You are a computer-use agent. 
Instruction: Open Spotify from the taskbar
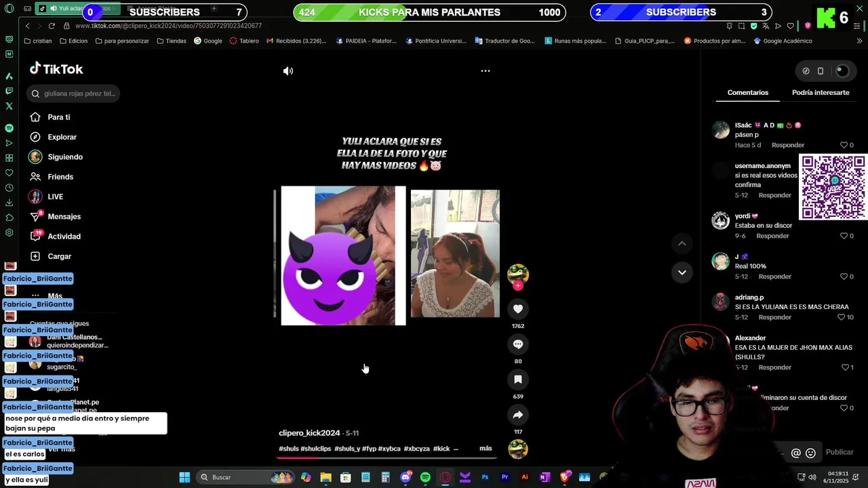pos(425,477)
